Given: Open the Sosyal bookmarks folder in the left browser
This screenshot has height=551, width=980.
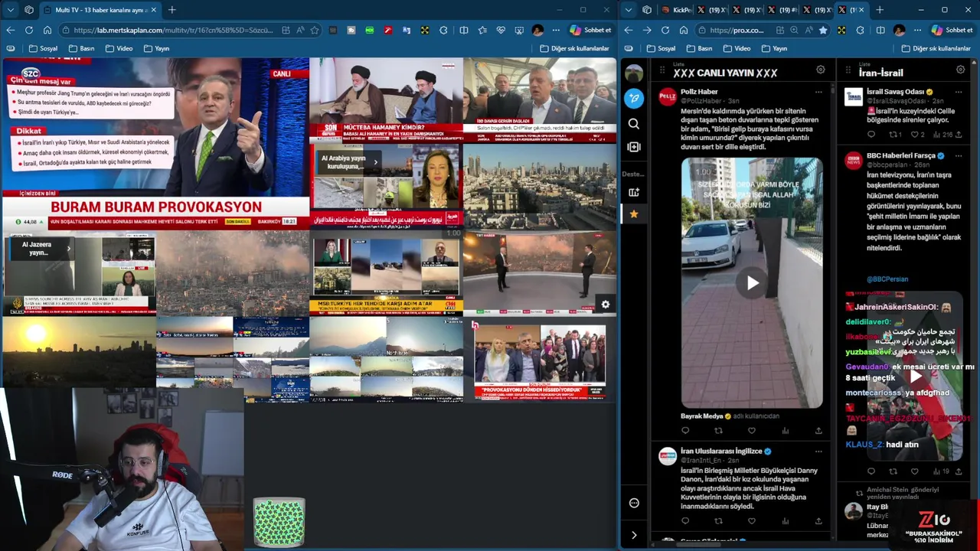Looking at the screenshot, I should point(43,48).
